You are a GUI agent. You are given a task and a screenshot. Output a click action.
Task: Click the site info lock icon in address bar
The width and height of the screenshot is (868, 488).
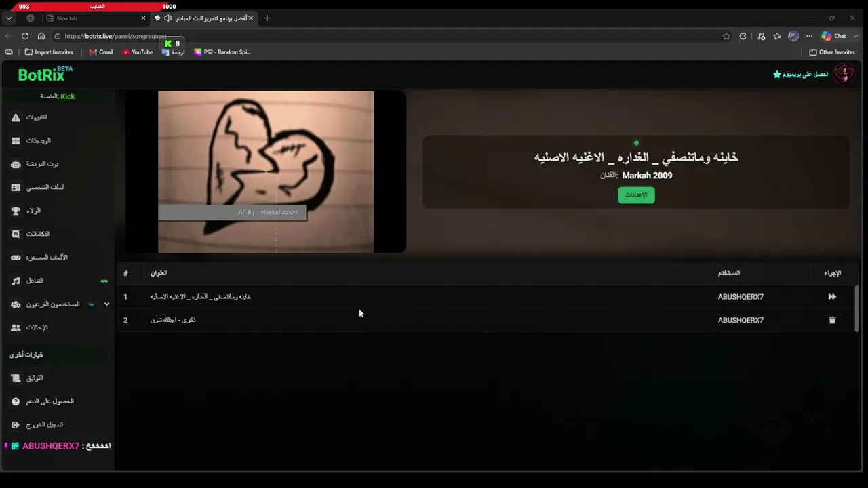click(x=58, y=36)
